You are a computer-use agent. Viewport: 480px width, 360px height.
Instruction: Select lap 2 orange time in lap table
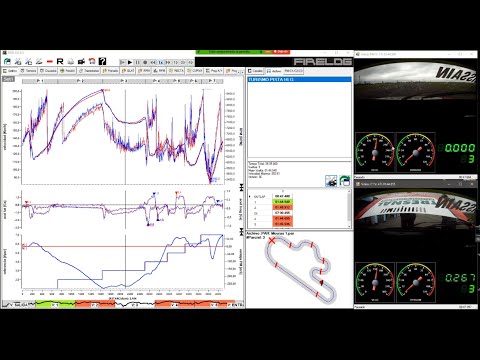tap(283, 207)
